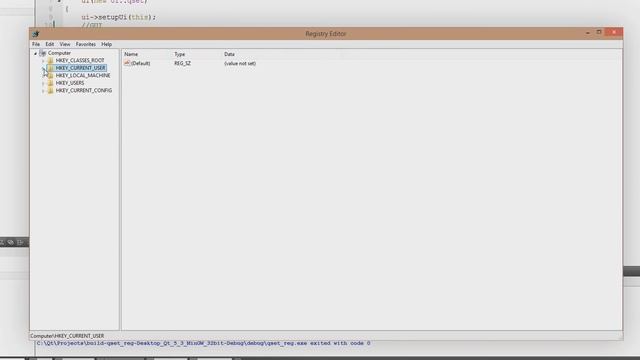Image resolution: width=640 pixels, height=360 pixels.
Task: Open the View menu
Action: [65, 44]
